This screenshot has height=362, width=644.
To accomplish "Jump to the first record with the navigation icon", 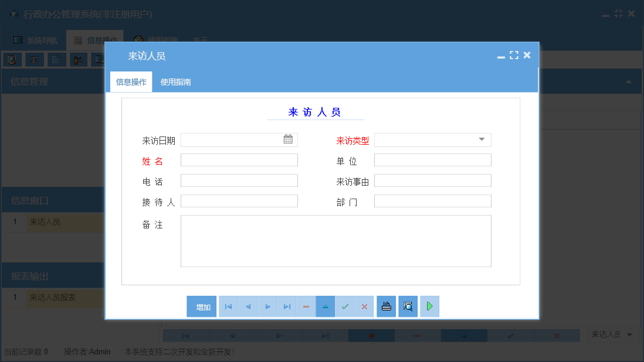I will [228, 306].
